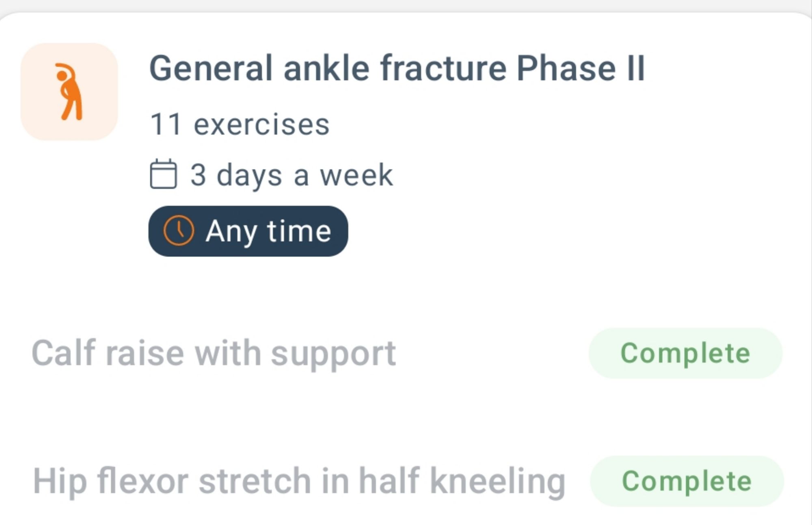This screenshot has height=525, width=812.
Task: Open the Hip flexor stretch in half kneeling exercise
Action: 299,482
